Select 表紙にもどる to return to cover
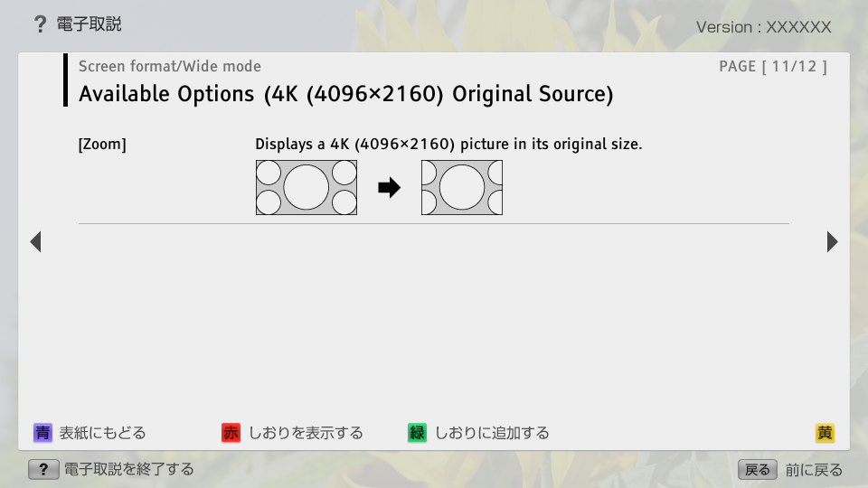868x488 pixels. click(102, 433)
